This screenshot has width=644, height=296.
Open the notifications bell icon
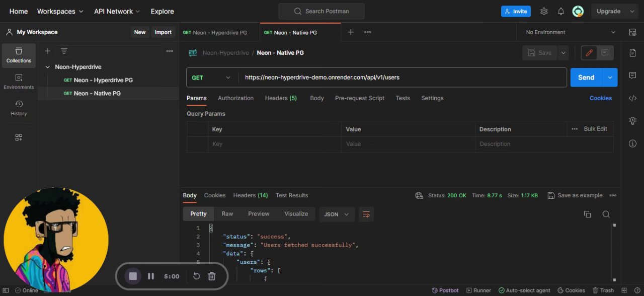pos(560,12)
